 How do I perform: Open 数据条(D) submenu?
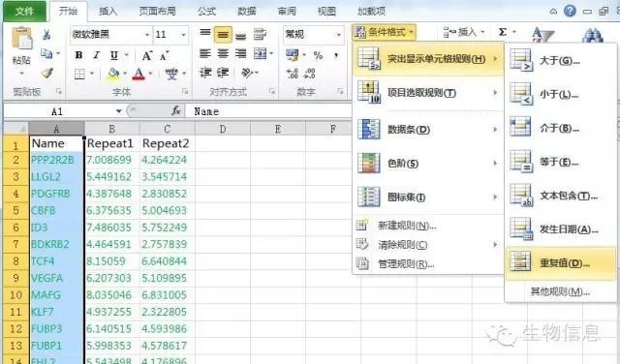click(x=428, y=129)
